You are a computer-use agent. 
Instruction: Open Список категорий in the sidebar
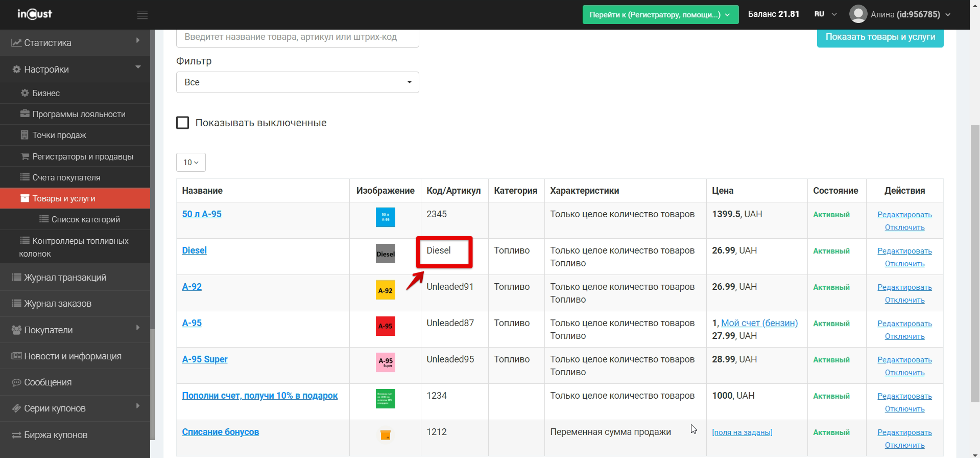coord(85,219)
